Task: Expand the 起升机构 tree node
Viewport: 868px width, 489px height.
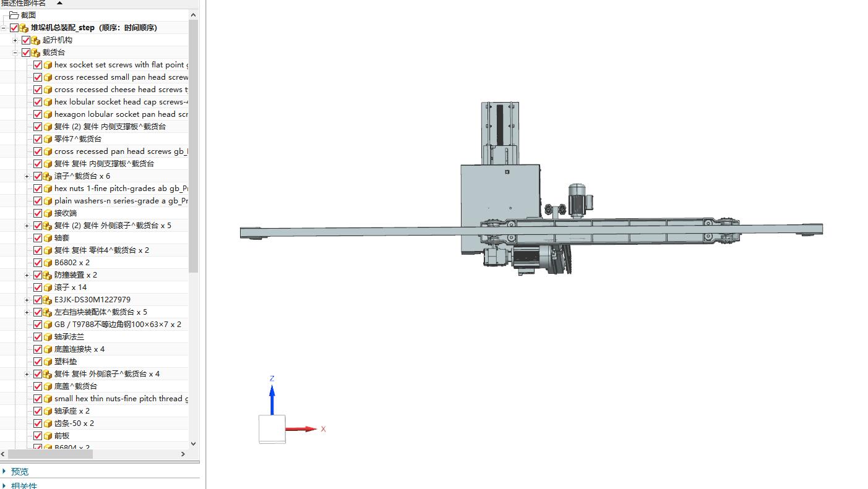Action: pyautogui.click(x=15, y=40)
